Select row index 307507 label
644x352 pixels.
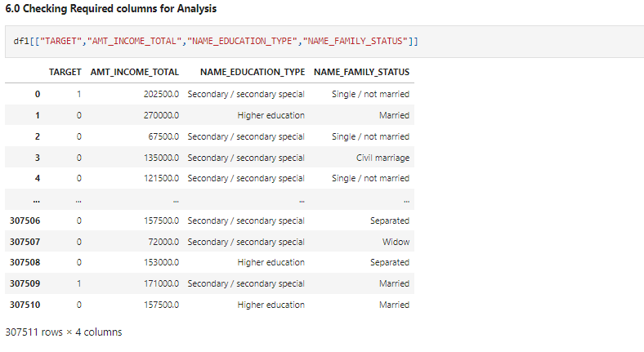pyautogui.click(x=25, y=242)
